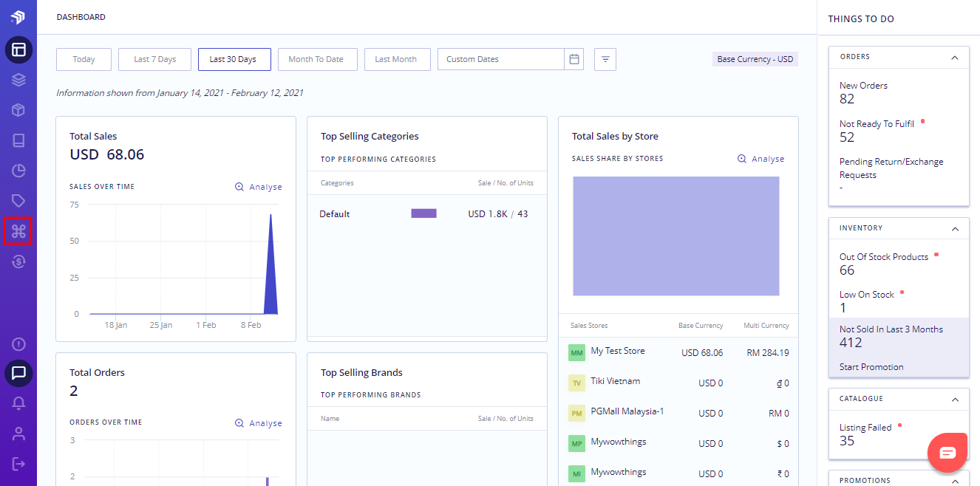Select the Last 7 Days tab
The image size is (980, 486).
(x=154, y=59)
